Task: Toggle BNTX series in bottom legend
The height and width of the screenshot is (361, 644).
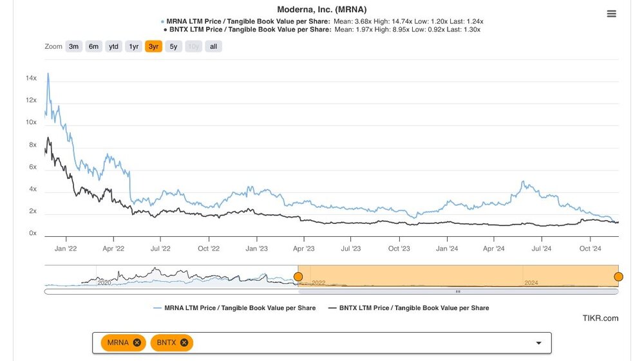Action: [409, 308]
